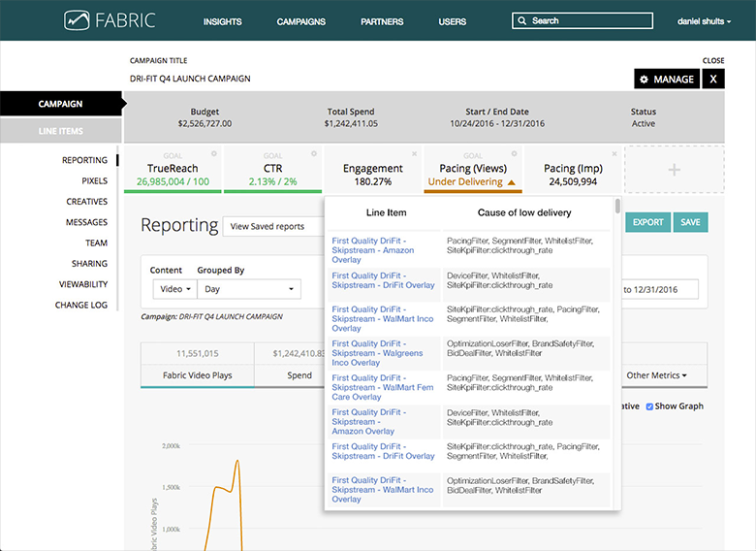Open the Content Video dropdown

pos(174,289)
